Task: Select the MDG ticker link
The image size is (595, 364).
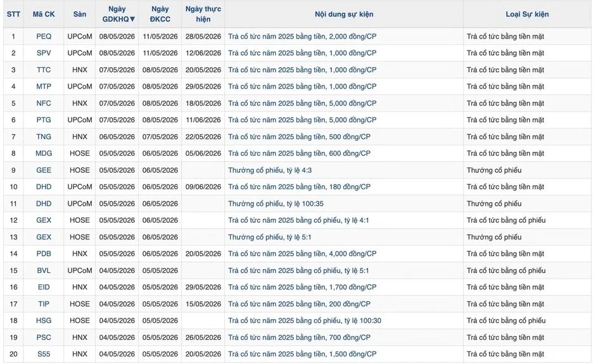Action: click(x=44, y=153)
